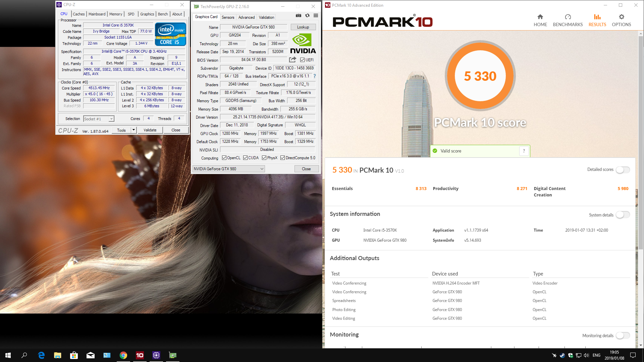Switch to PCMark 10 taskbar icon
Viewport: 644px width, 362px height.
pyautogui.click(x=140, y=355)
